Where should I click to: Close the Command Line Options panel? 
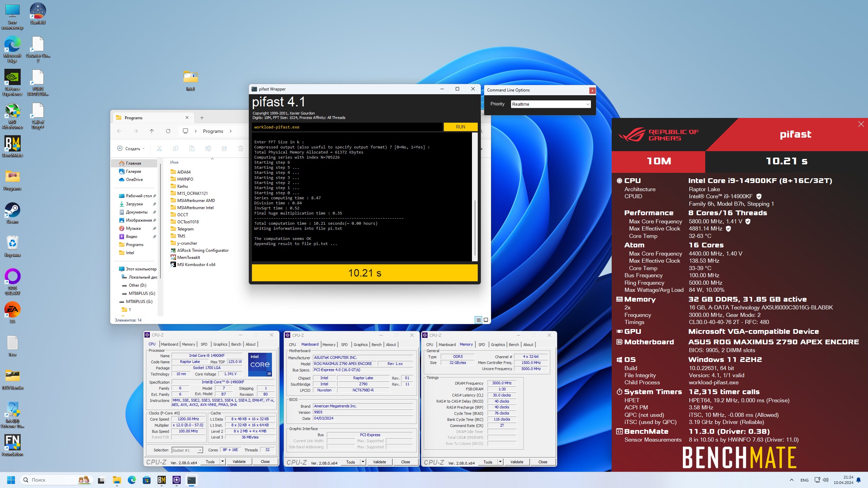tap(592, 90)
